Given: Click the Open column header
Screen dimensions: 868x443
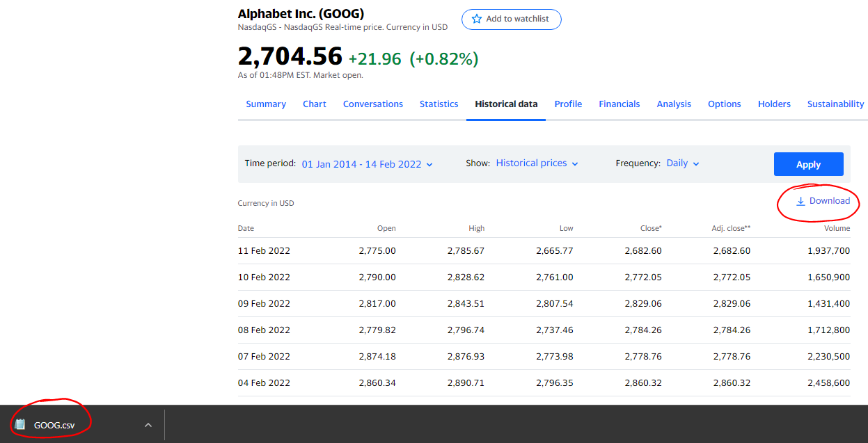Looking at the screenshot, I should pyautogui.click(x=386, y=228).
